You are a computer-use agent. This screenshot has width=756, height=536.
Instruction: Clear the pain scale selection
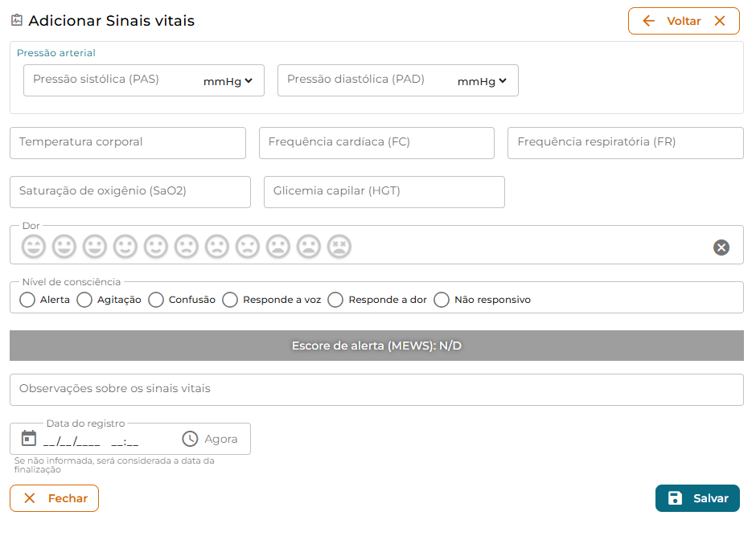pos(721,248)
